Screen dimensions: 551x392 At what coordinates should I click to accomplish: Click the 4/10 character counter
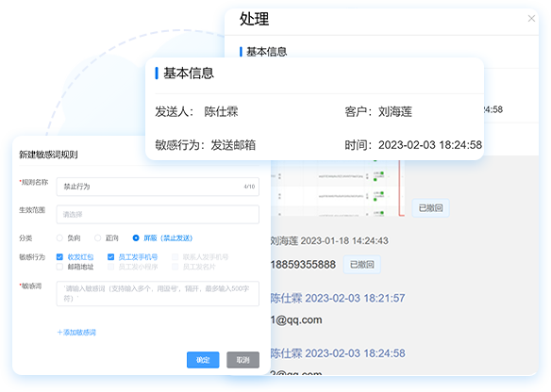(249, 187)
